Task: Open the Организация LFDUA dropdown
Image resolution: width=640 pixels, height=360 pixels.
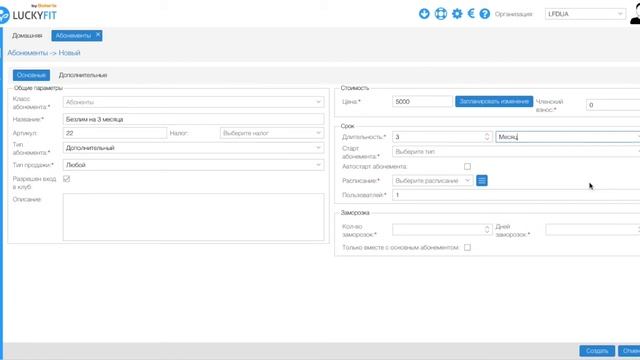Action: (585, 14)
